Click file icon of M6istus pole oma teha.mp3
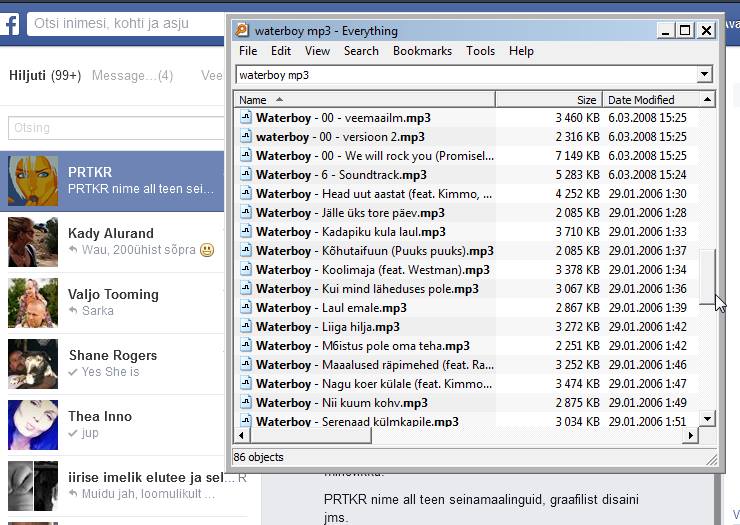 [245, 345]
